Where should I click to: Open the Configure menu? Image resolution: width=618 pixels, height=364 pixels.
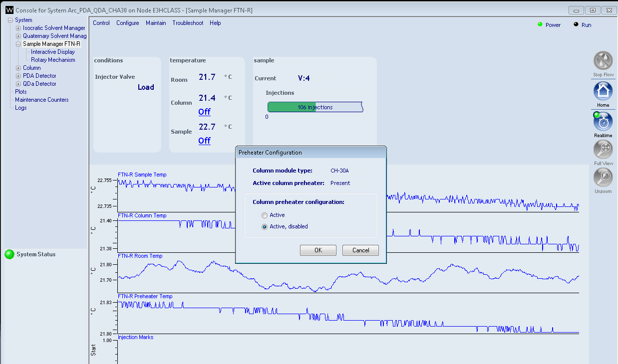tap(128, 23)
